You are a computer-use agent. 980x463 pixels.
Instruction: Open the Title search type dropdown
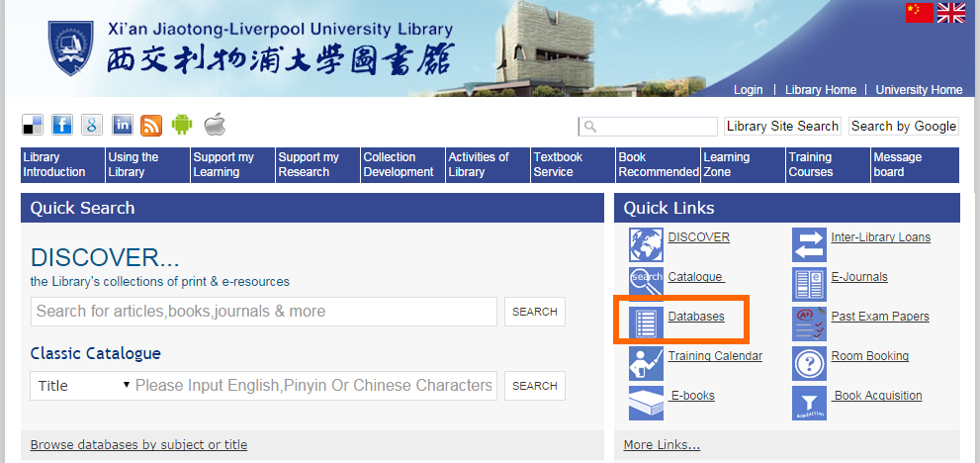(82, 386)
